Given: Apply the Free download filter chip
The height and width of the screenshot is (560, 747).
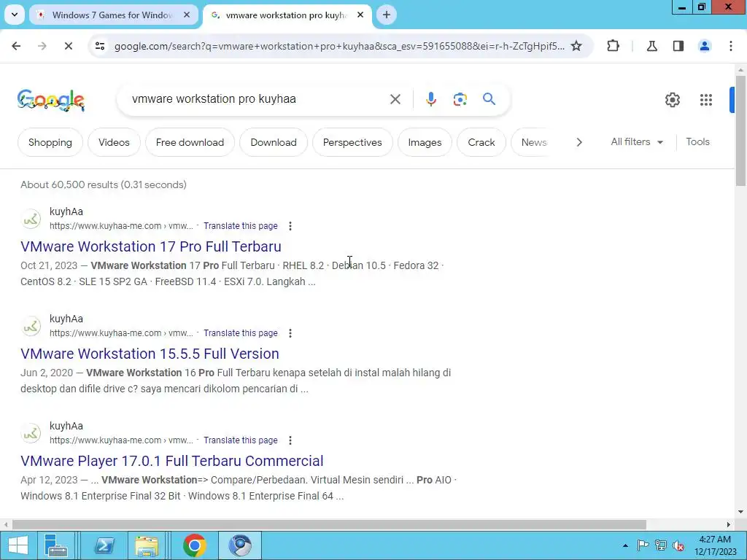Looking at the screenshot, I should [x=190, y=142].
